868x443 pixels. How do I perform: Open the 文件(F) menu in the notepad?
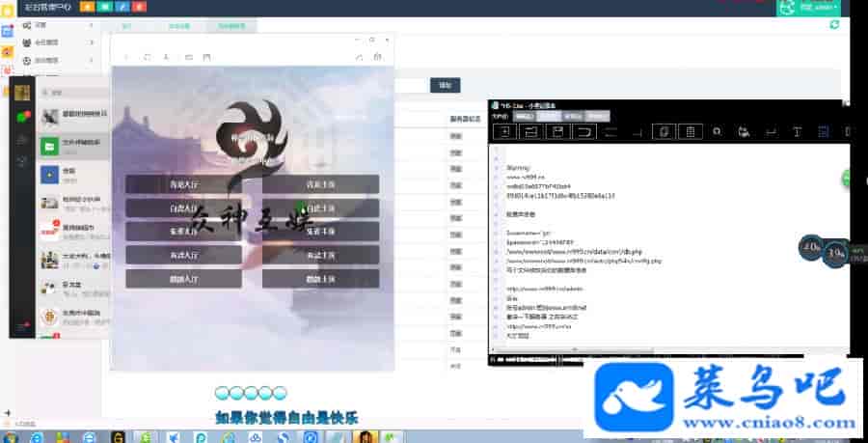click(x=501, y=116)
